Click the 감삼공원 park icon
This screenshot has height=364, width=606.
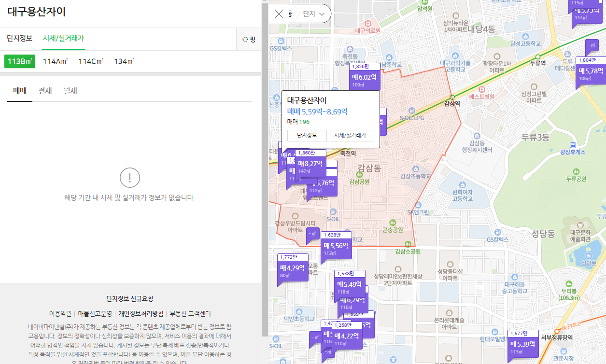pyautogui.click(x=359, y=174)
